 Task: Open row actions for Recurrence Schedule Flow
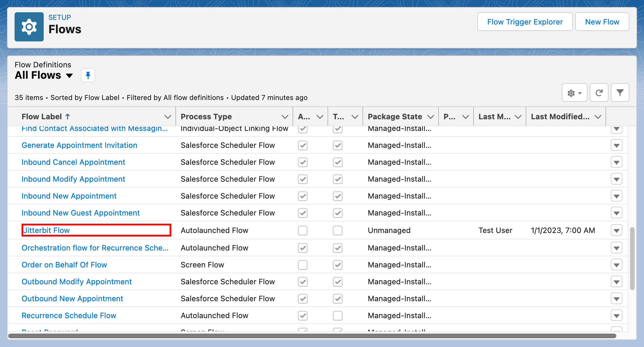coord(616,316)
